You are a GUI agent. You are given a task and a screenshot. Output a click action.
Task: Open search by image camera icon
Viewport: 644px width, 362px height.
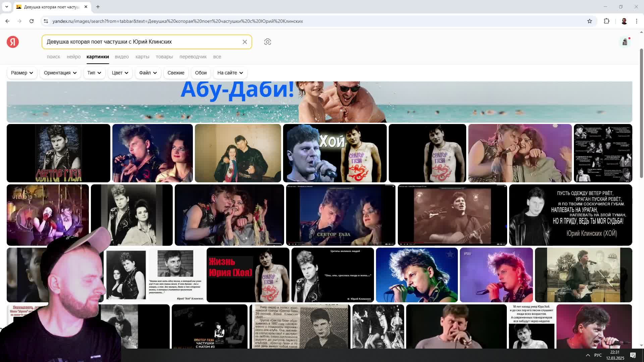point(268,42)
